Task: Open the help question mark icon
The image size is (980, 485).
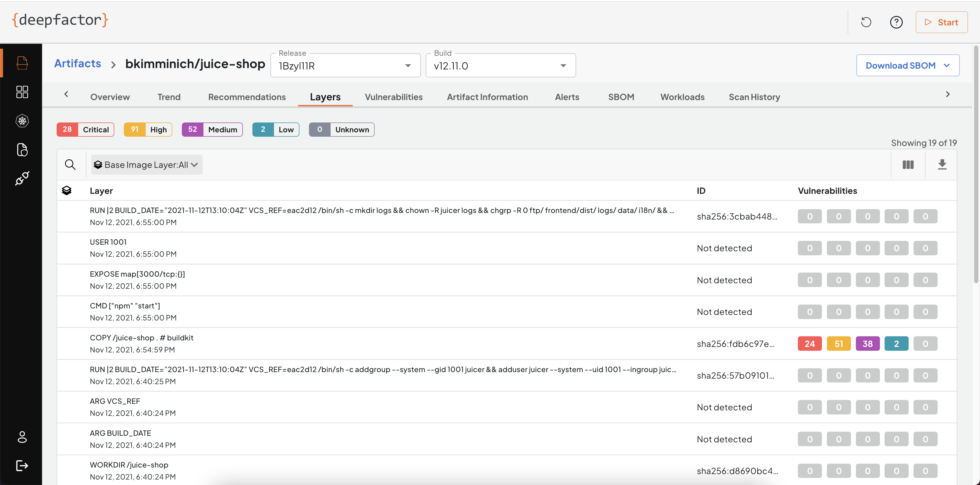Action: 896,22
